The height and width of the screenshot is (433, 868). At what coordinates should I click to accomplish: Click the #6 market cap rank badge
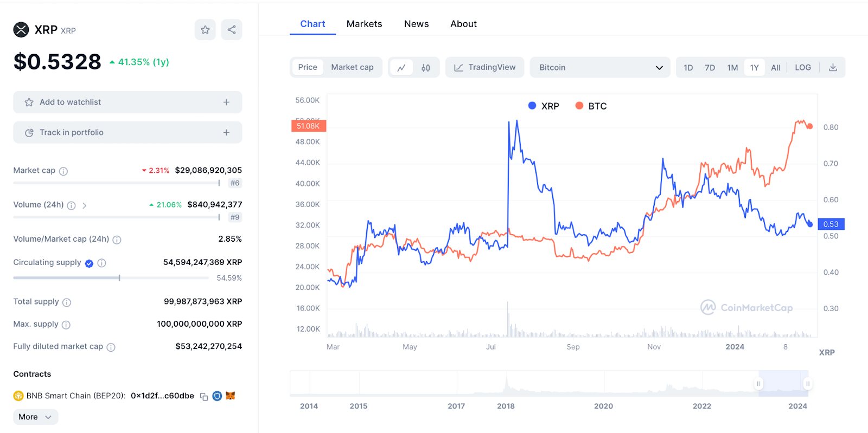(235, 183)
